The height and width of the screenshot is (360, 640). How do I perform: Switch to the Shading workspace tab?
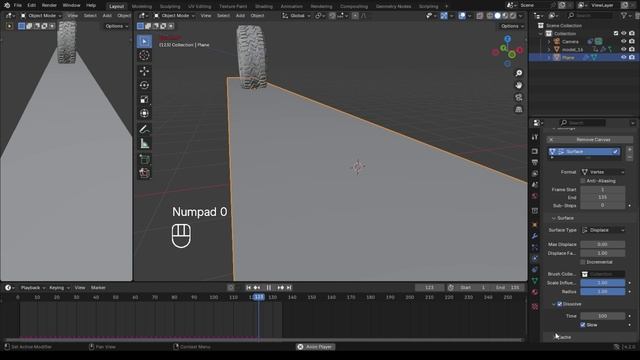click(264, 6)
